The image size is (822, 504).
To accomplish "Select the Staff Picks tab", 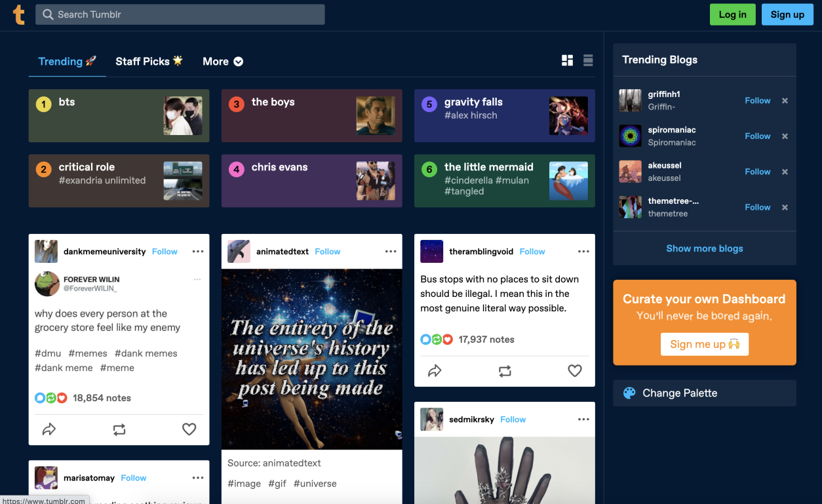I will click(149, 62).
